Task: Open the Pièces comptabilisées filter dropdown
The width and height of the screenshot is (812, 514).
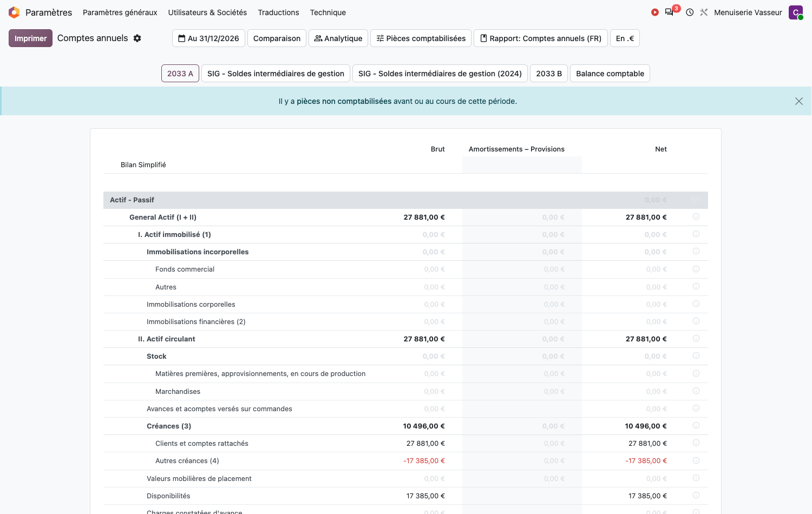Action: pos(421,38)
